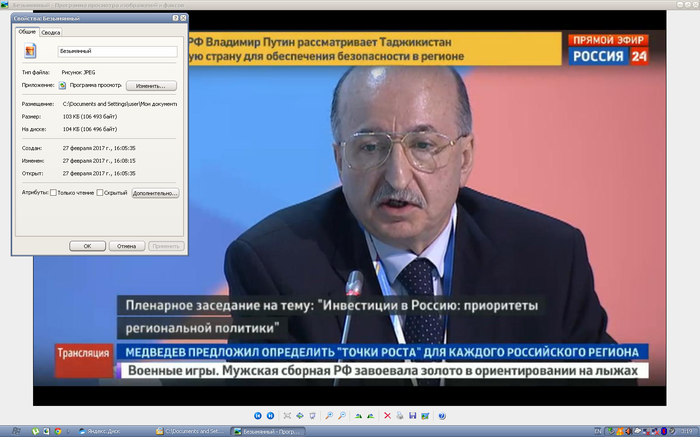Rotate the image counterclockwise

click(371, 415)
